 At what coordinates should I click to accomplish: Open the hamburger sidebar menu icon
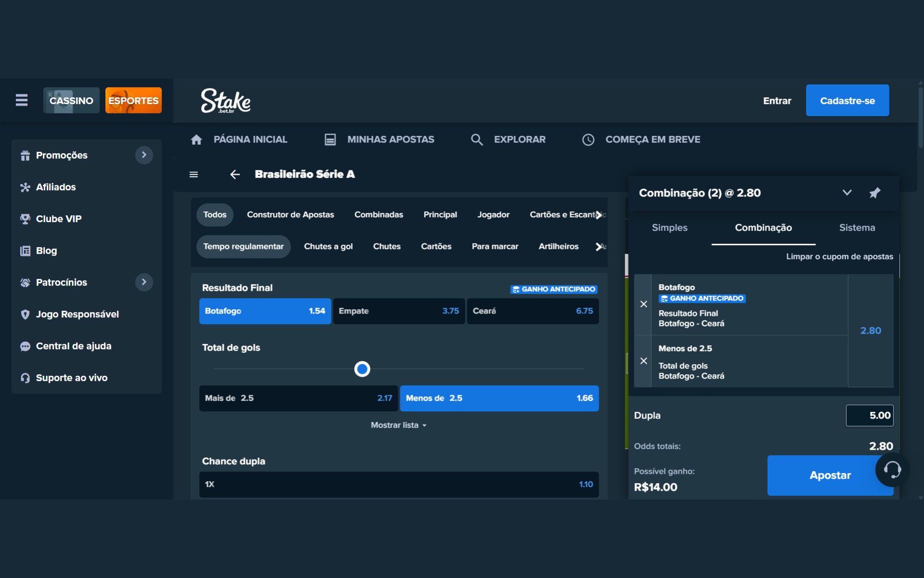(21, 100)
